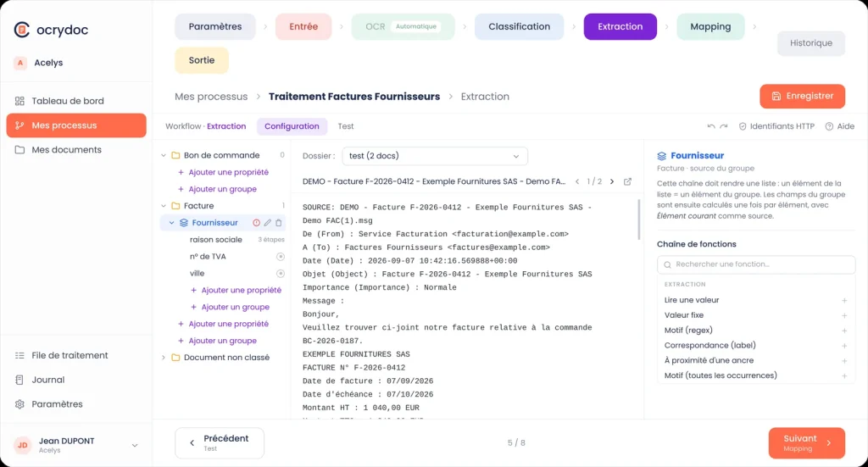Click the Fournisseur warning alert icon
This screenshot has height=467, width=868.
click(x=256, y=223)
